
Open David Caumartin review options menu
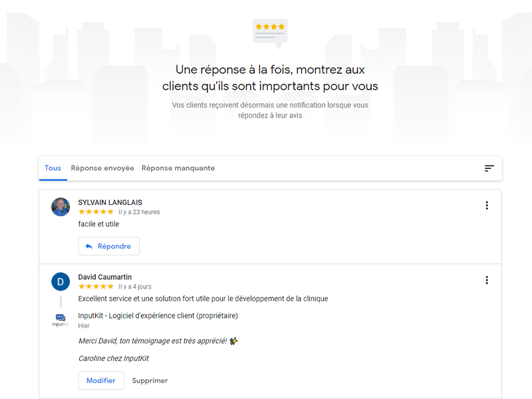pos(487,280)
